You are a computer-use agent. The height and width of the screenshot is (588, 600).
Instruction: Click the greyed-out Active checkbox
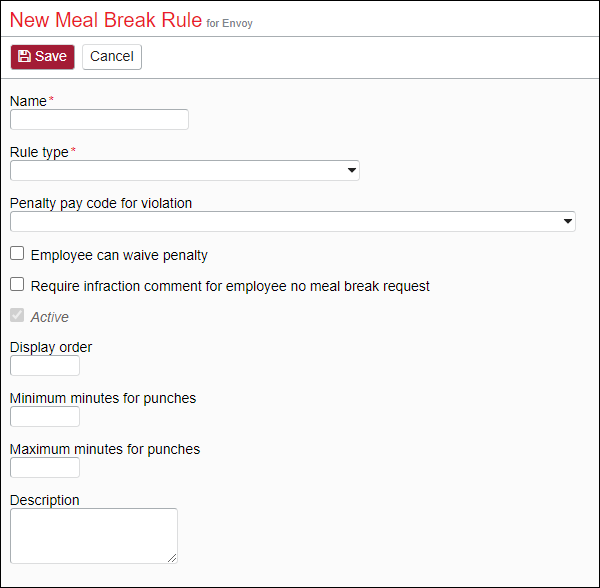(x=17, y=316)
